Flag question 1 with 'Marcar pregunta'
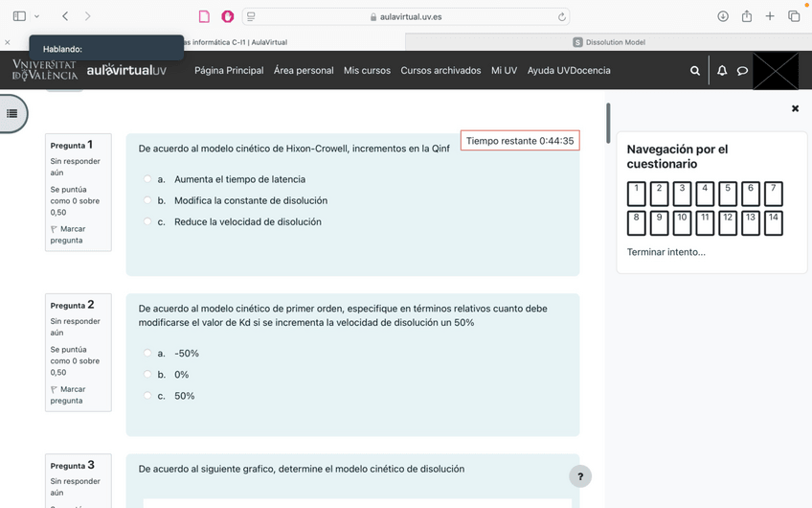812x508 pixels. [x=67, y=235]
